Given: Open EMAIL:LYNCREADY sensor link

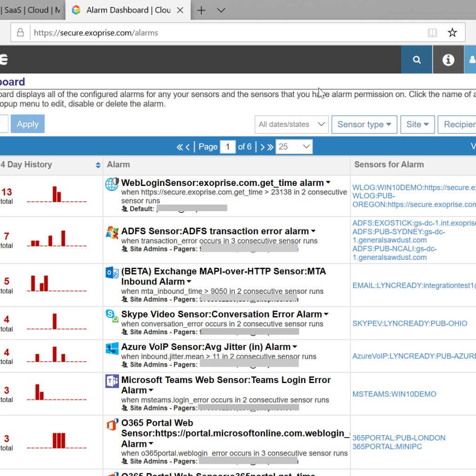Looking at the screenshot, I should tap(414, 286).
